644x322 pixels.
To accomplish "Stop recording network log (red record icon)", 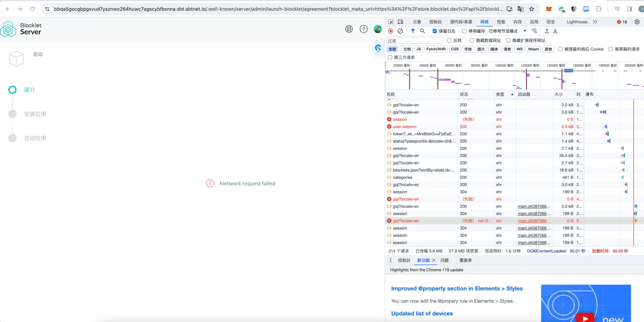I will pos(390,31).
